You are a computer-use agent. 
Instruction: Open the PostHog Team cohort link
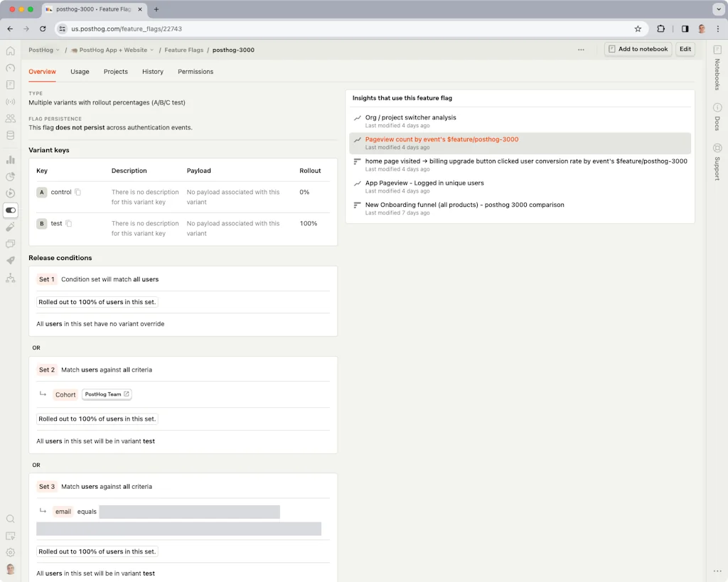[x=107, y=394]
